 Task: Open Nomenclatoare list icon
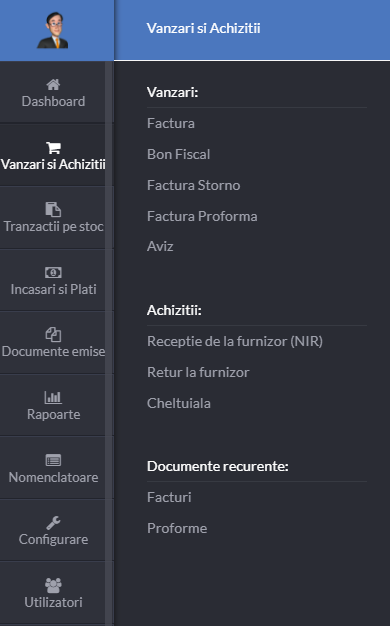click(53, 460)
